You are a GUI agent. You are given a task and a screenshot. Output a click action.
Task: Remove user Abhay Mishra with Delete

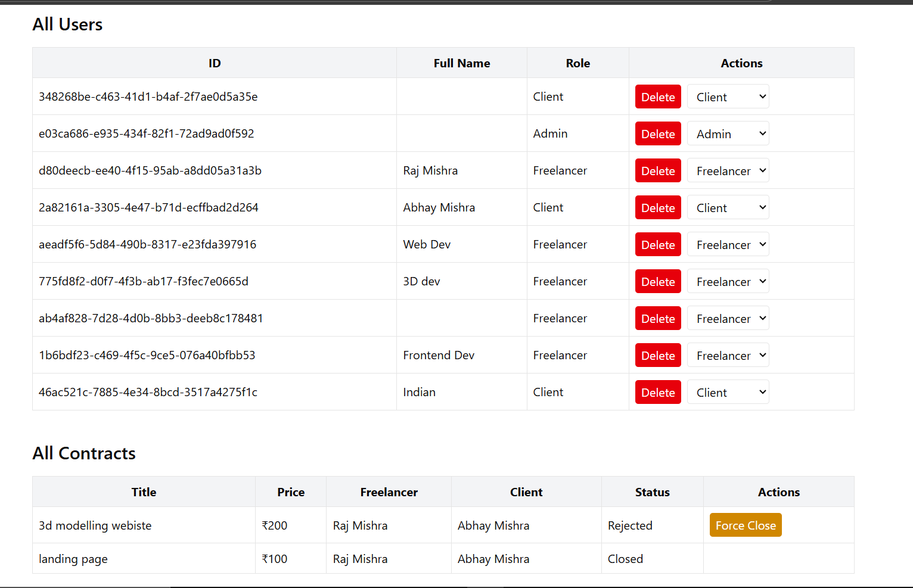(x=658, y=208)
